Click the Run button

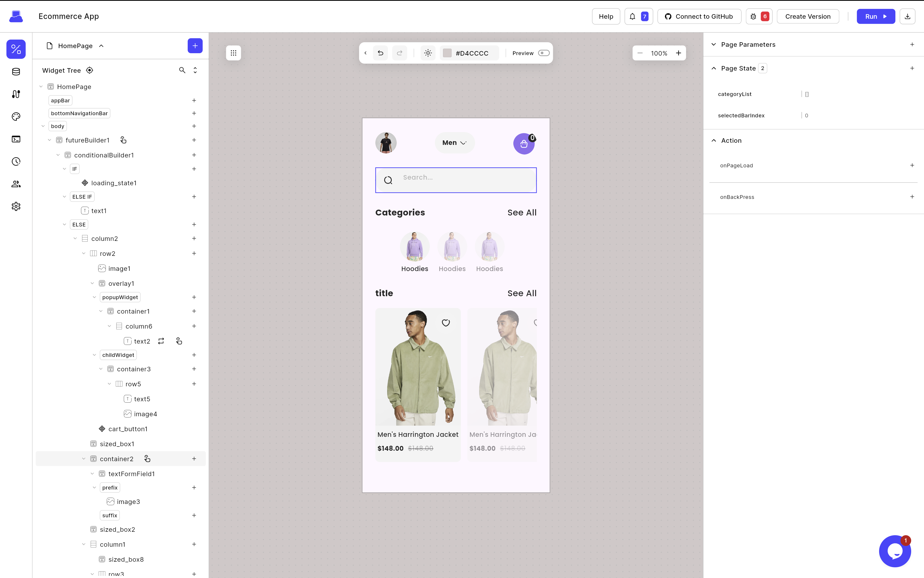(875, 16)
